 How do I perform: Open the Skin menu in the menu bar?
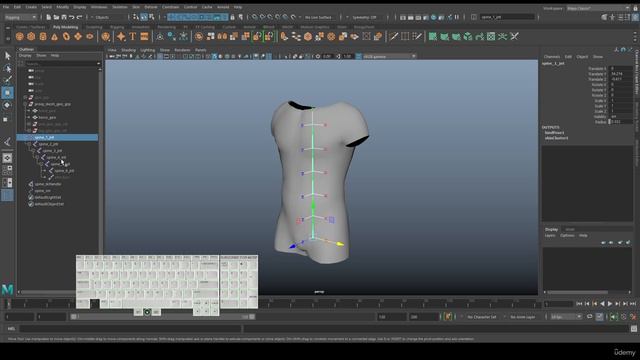136,7
